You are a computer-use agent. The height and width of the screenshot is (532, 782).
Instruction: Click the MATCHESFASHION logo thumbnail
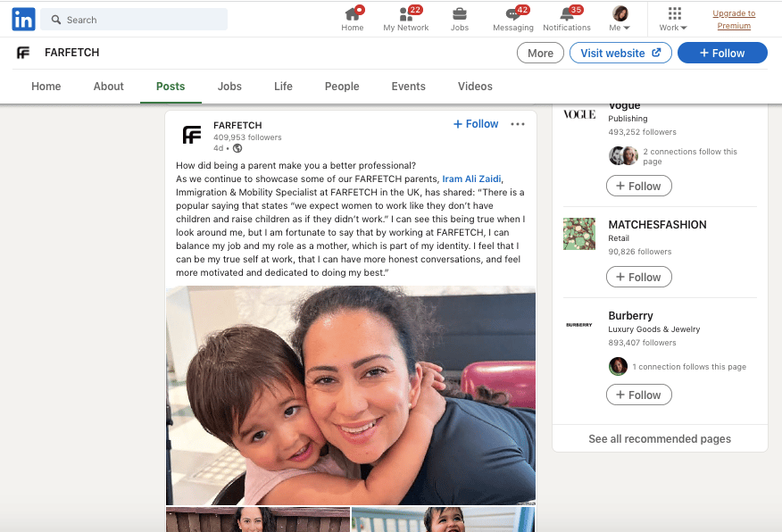(579, 234)
